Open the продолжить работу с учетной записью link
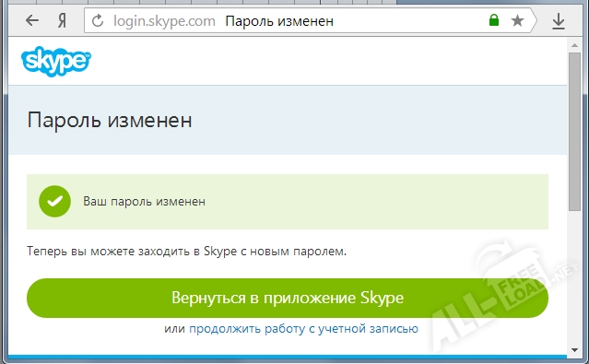Image resolution: width=589 pixels, height=364 pixels. point(303,329)
